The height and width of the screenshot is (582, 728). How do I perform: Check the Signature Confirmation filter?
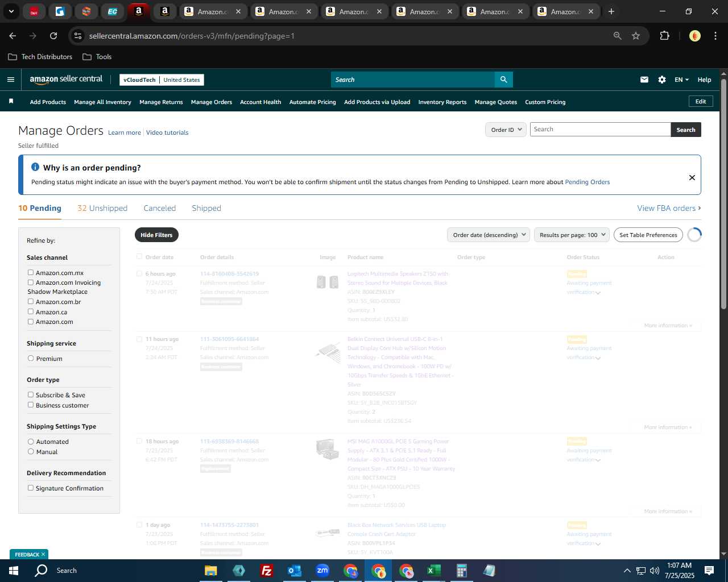click(x=31, y=488)
